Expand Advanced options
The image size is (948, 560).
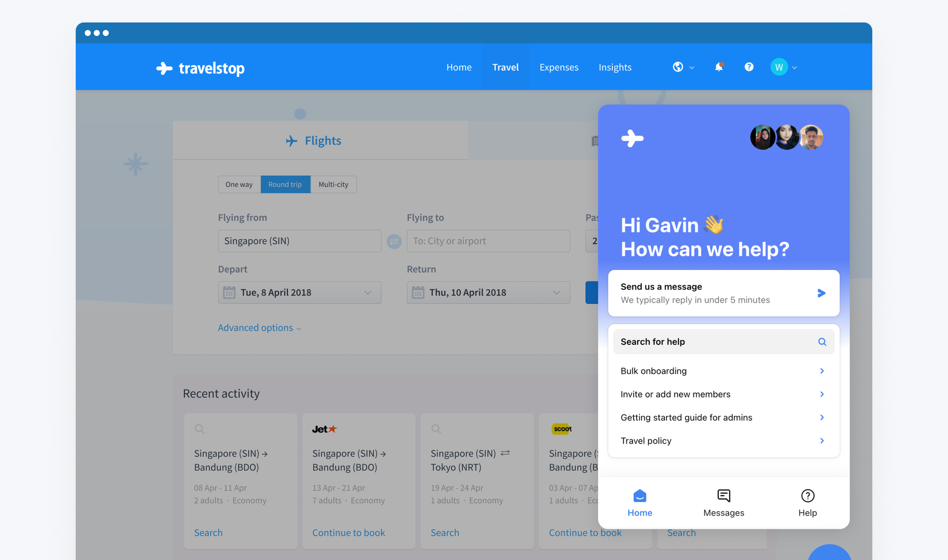pyautogui.click(x=259, y=328)
